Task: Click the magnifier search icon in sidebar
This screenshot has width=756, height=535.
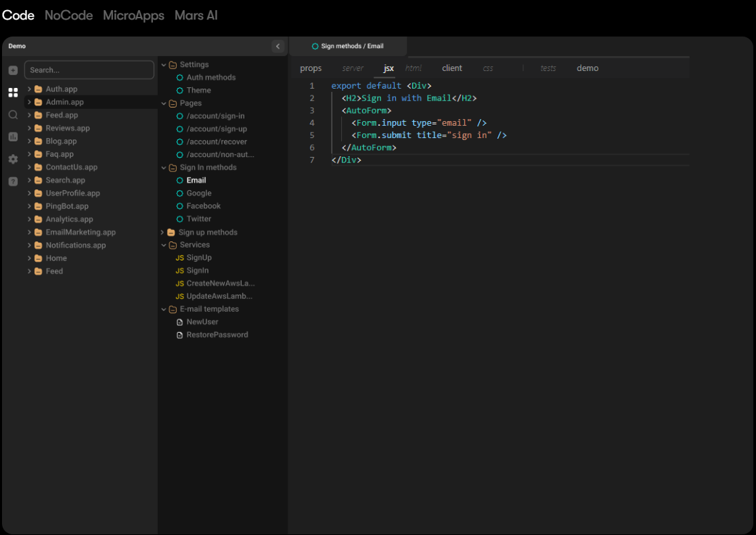Action: (x=13, y=115)
